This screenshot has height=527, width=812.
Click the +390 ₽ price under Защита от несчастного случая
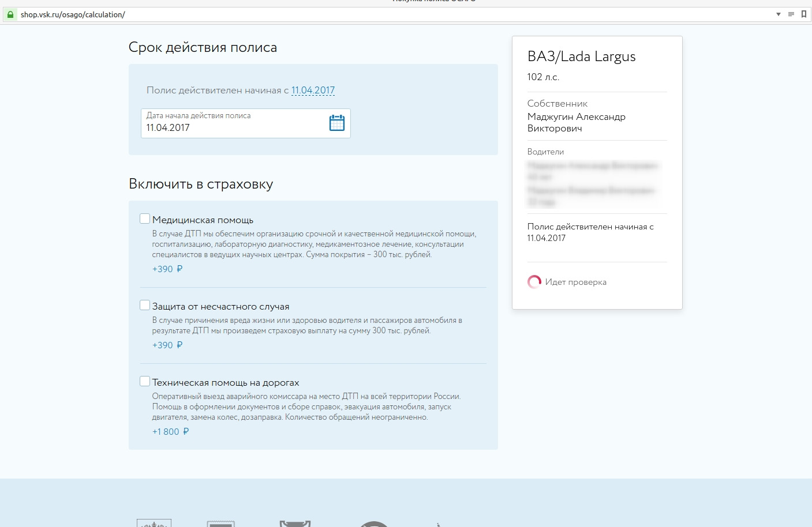click(167, 345)
